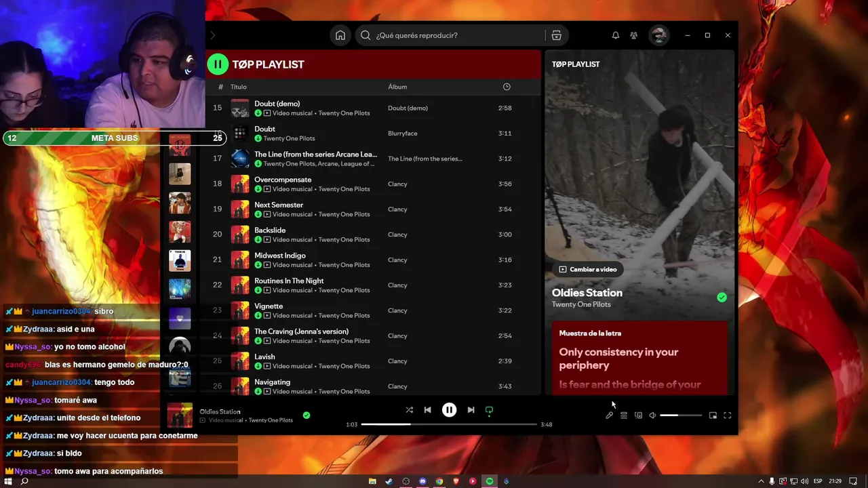Open File Explorer from the taskbar
Viewport: 868px width, 488px height.
(372, 481)
